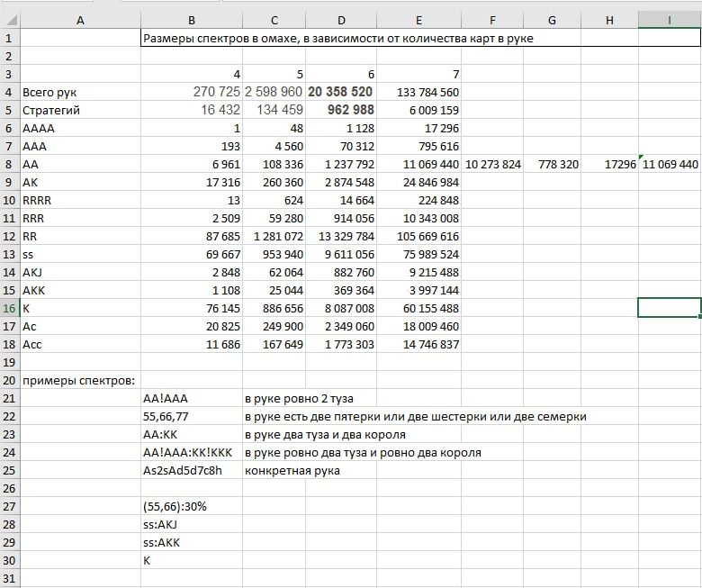Viewport: 702px width, 588px height.
Task: Click the 'AA!AAA:KK!KKK' example cell
Action: pyautogui.click(x=191, y=452)
